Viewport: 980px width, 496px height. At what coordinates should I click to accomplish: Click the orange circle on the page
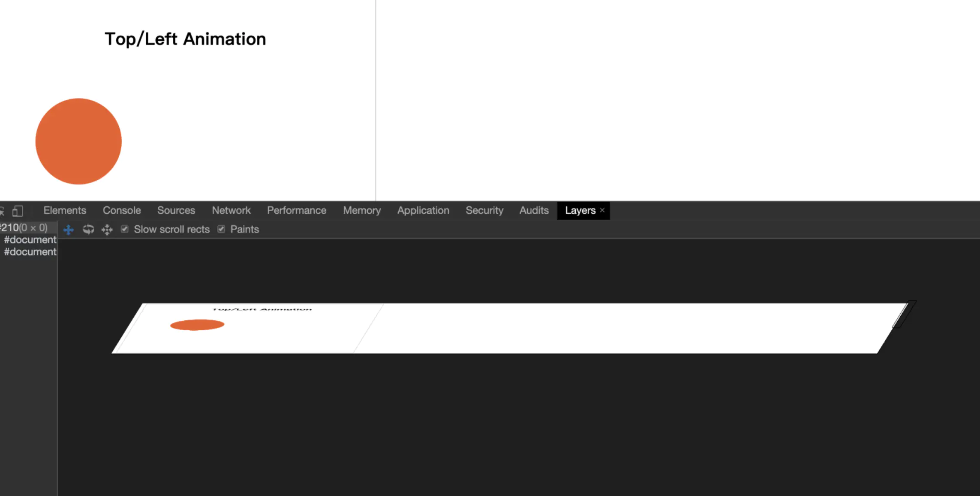78,141
